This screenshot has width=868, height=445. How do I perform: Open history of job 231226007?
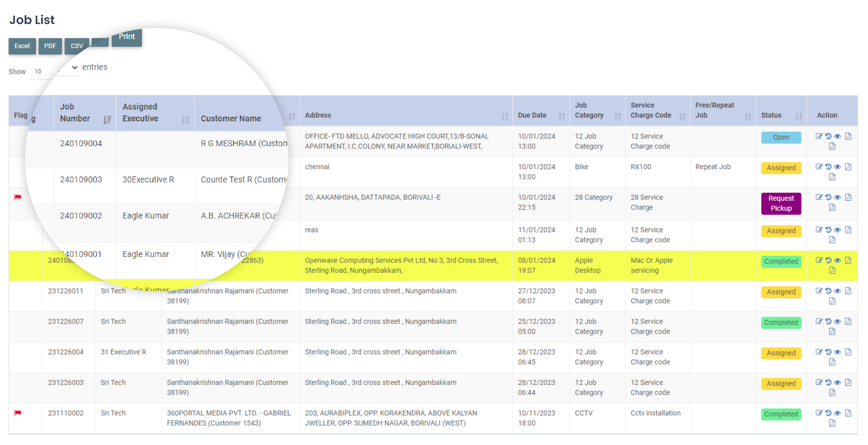tap(828, 321)
